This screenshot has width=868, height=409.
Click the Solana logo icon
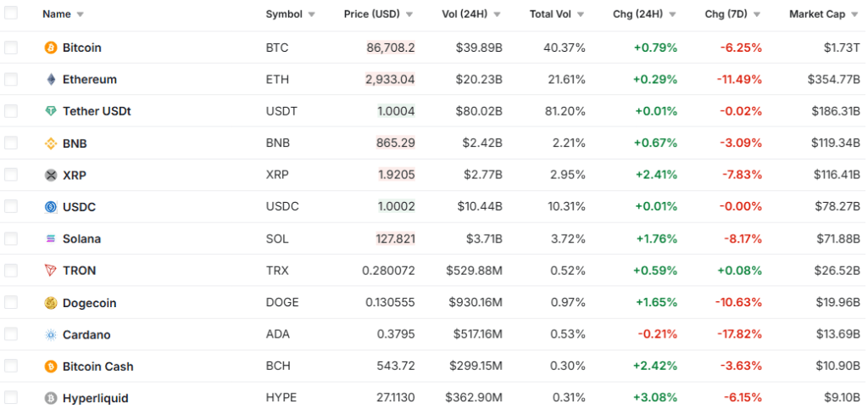(x=51, y=238)
